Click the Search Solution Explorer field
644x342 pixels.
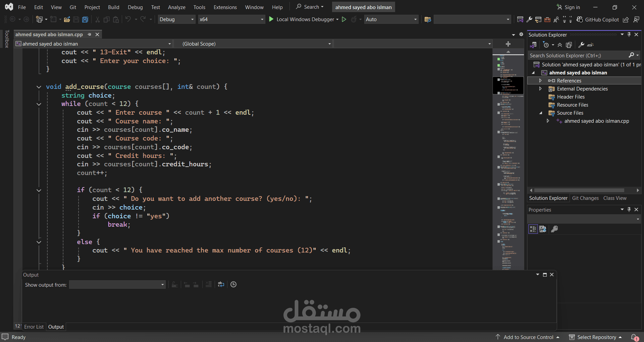coord(584,56)
